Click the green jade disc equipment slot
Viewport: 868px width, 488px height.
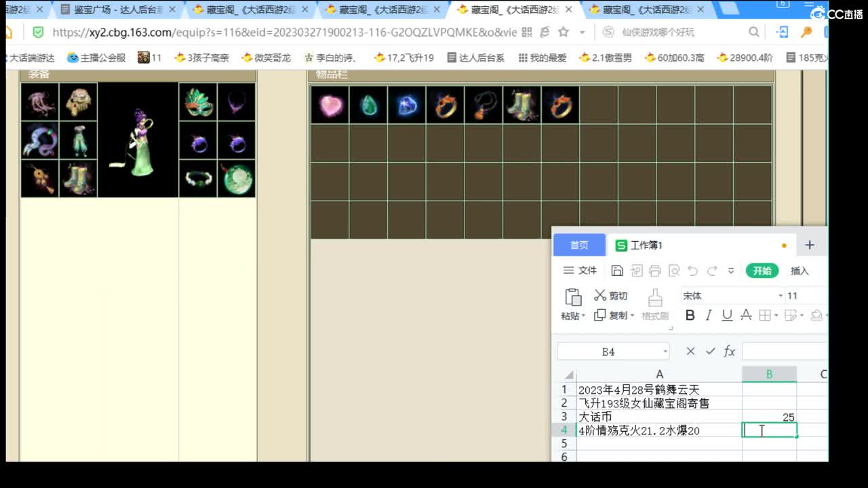[237, 179]
